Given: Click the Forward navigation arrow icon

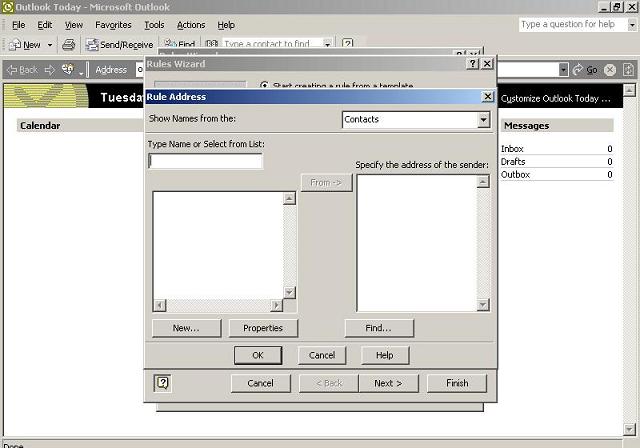Looking at the screenshot, I should (50, 70).
